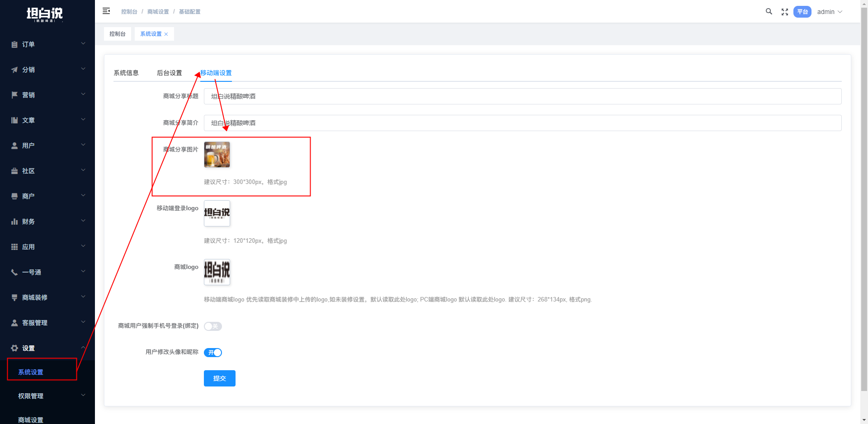Screen dimensions: 868x424
Task: Expand the 订单 menu chevron
Action: point(83,43)
